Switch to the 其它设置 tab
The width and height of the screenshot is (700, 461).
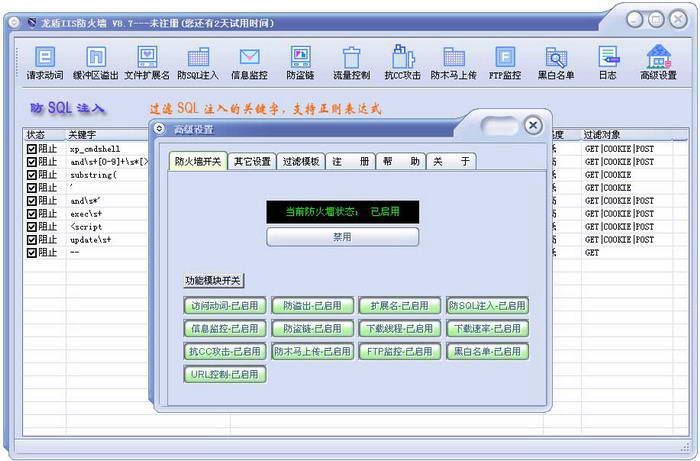252,162
